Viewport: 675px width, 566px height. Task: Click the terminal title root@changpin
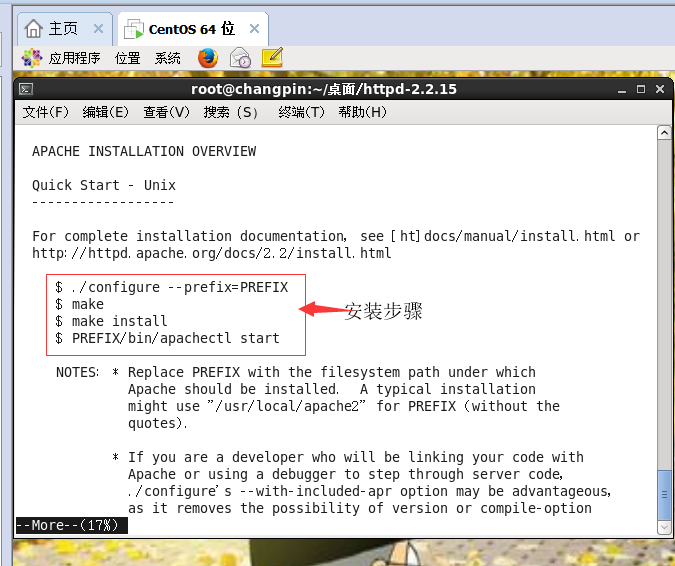pyautogui.click(x=324, y=89)
